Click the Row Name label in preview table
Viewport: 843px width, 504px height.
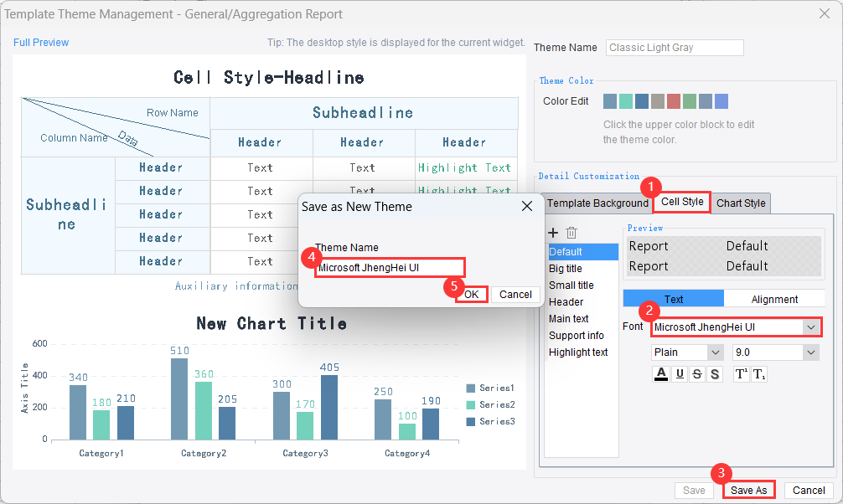[172, 113]
